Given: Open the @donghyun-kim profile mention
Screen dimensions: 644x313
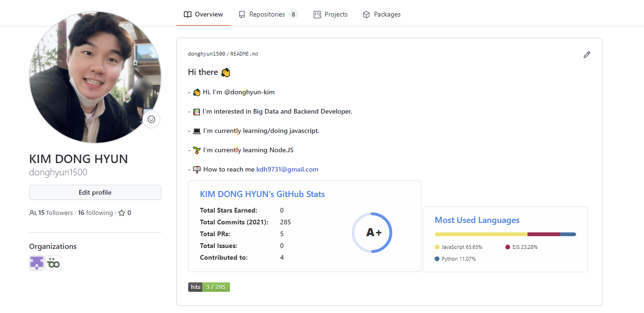Looking at the screenshot, I should click(x=250, y=92).
